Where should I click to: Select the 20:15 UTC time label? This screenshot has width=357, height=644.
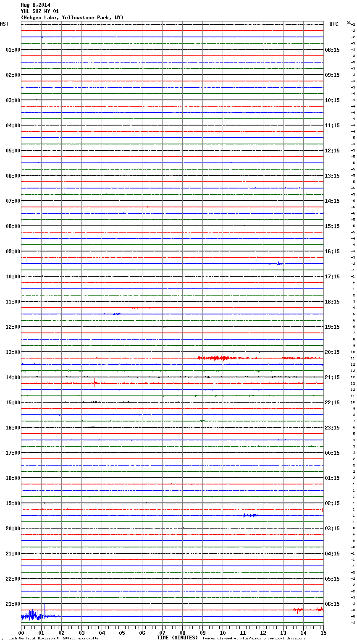coord(332,352)
